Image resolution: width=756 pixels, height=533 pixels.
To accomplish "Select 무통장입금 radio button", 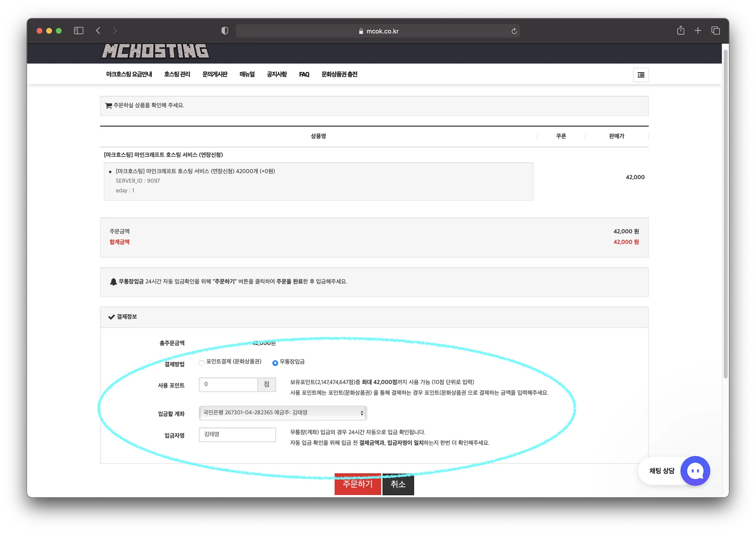I will [x=275, y=363].
